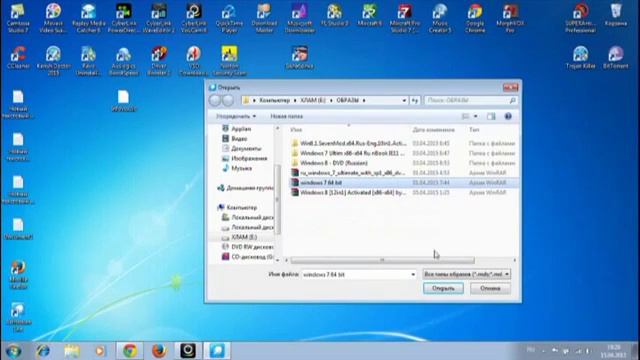Click the file name input field
Image resolution: width=640 pixels, height=360 pixels.
[355, 274]
